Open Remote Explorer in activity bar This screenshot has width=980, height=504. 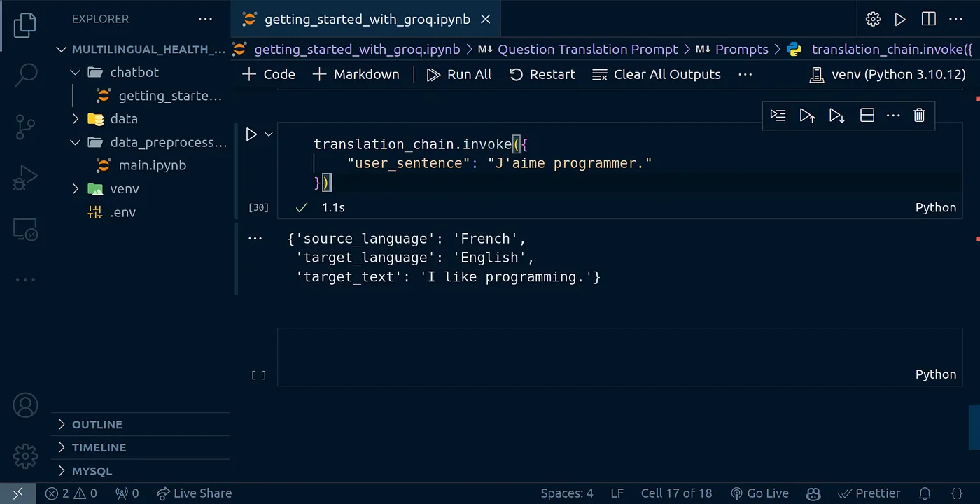point(26,229)
